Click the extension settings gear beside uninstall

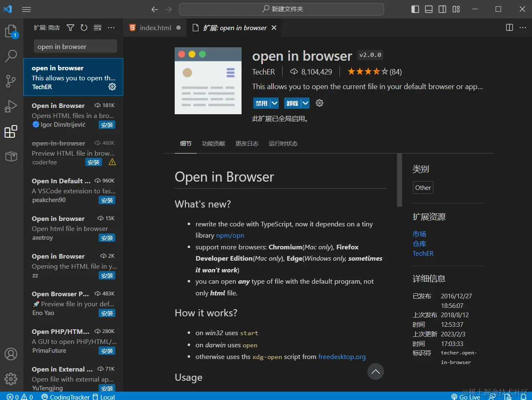[x=320, y=103]
